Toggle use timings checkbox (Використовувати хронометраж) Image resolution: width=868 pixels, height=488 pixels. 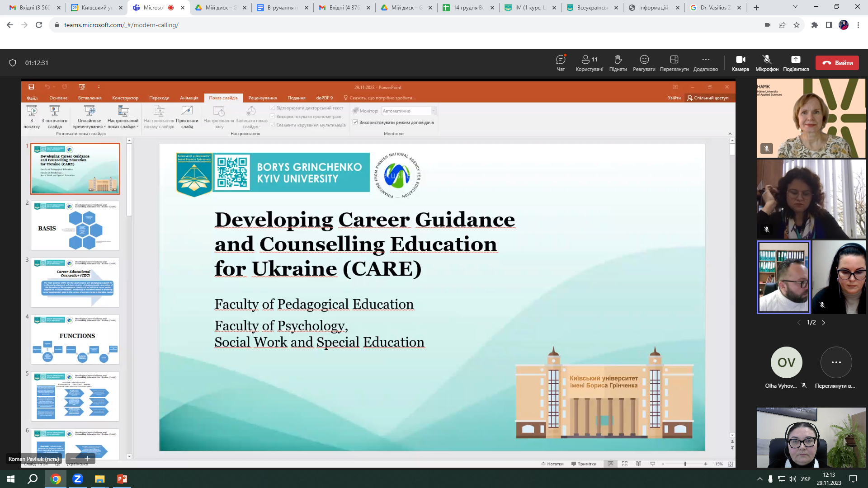[272, 117]
